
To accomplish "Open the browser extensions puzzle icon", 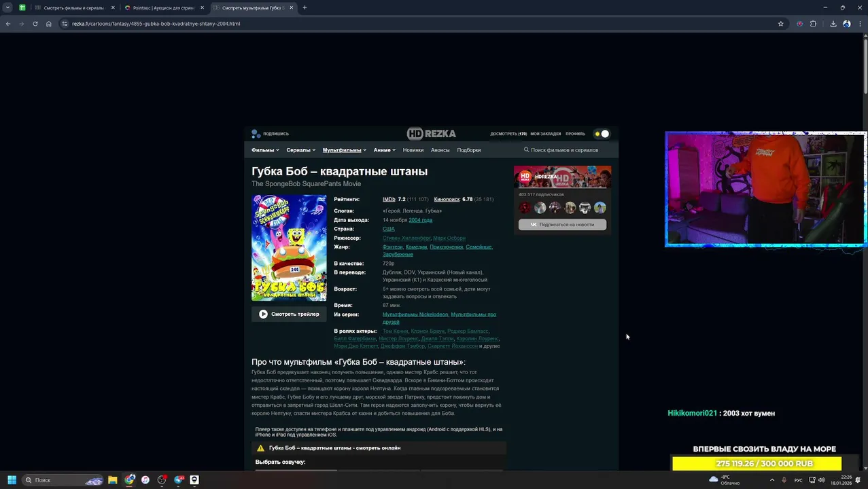I will click(x=813, y=24).
